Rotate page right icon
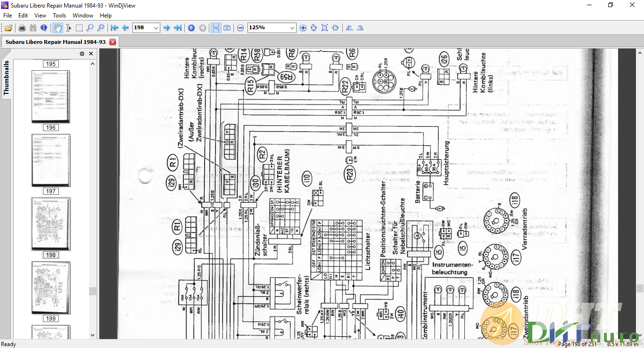The width and height of the screenshot is (644, 348). point(360,28)
